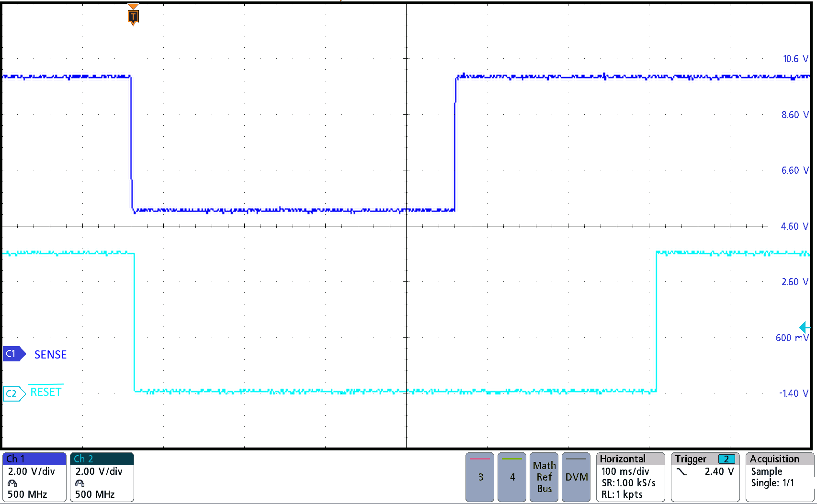Click the 100 ms/div horizontal scale readout

[625, 471]
